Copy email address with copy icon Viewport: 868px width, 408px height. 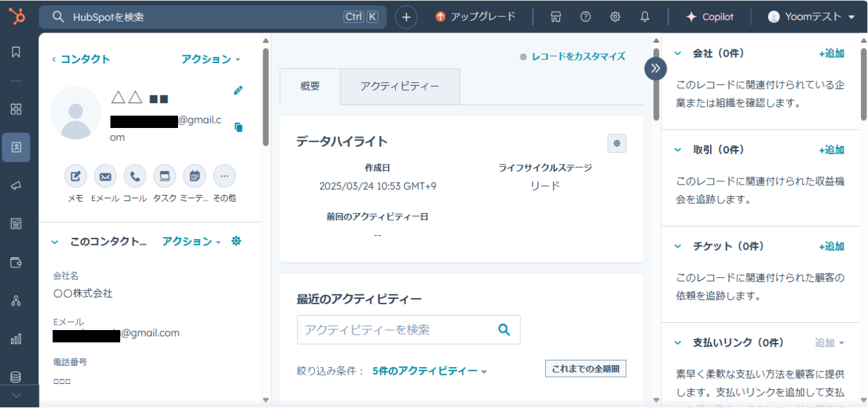238,127
